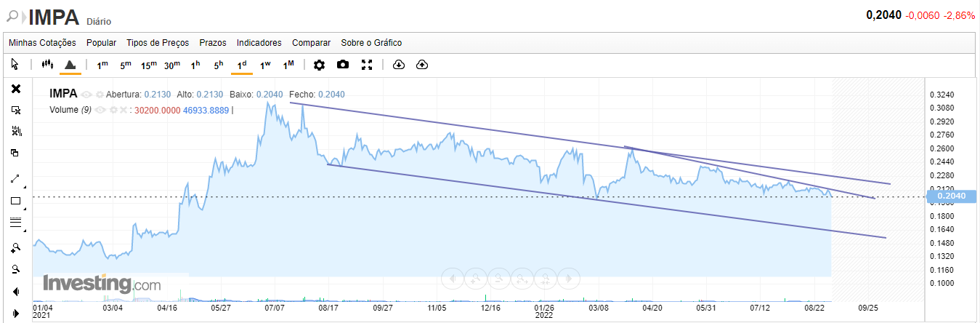Click the search magnifier beside IMPA

12,16
